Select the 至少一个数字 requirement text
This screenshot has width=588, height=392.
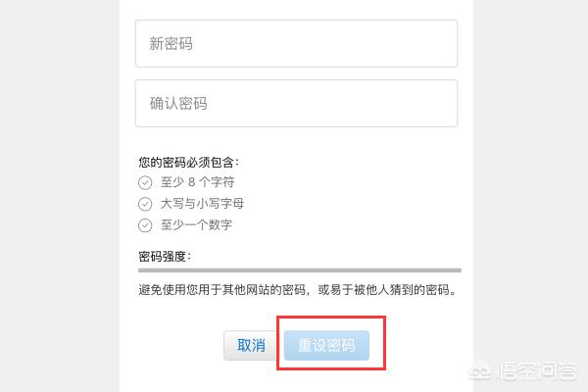tap(197, 225)
